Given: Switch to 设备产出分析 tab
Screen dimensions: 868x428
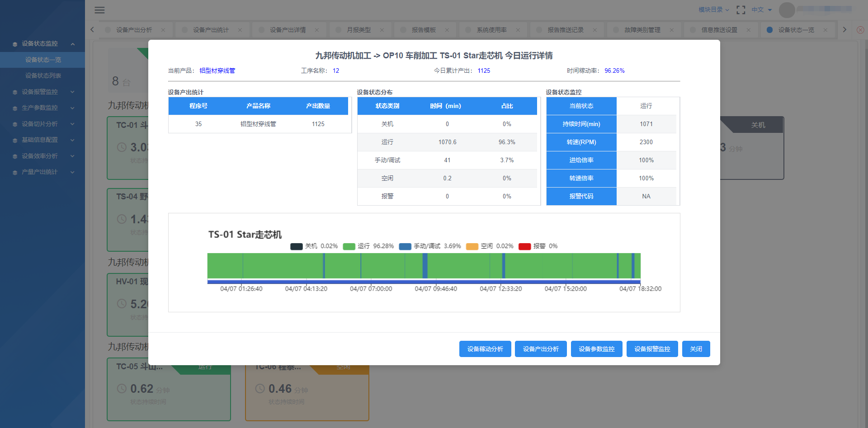Looking at the screenshot, I should (x=134, y=30).
